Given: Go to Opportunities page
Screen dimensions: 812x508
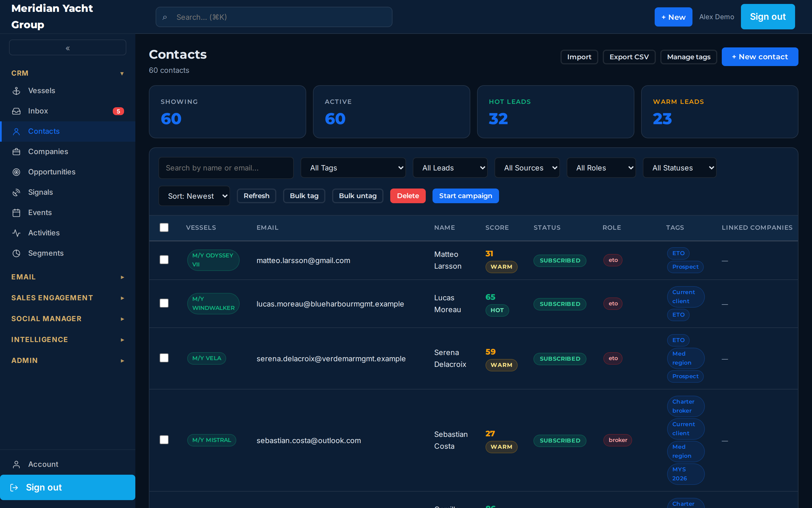Looking at the screenshot, I should tap(67, 172).
